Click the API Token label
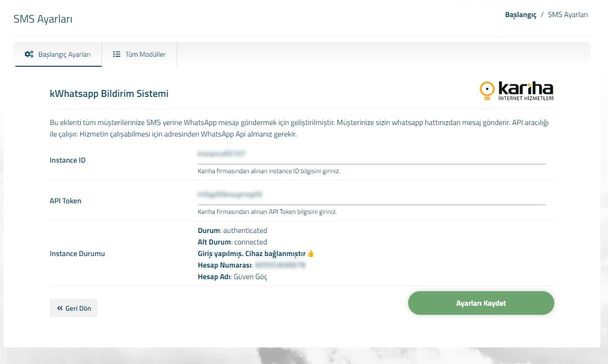Viewport: 608px width, 364px height. 65,201
